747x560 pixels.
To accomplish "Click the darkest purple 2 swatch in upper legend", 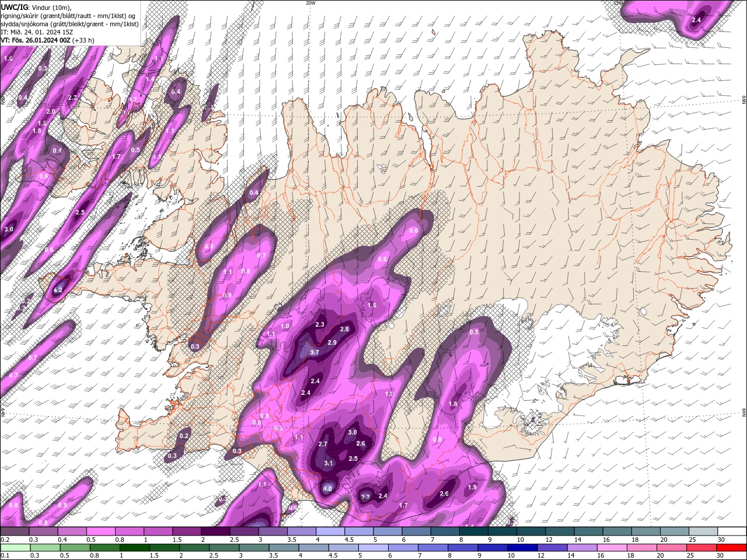I will pos(215,531).
